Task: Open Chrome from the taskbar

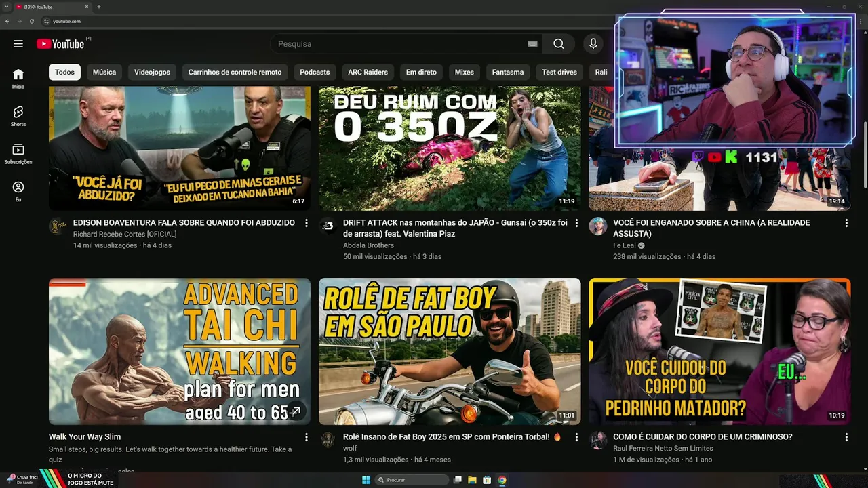Action: [x=502, y=480]
